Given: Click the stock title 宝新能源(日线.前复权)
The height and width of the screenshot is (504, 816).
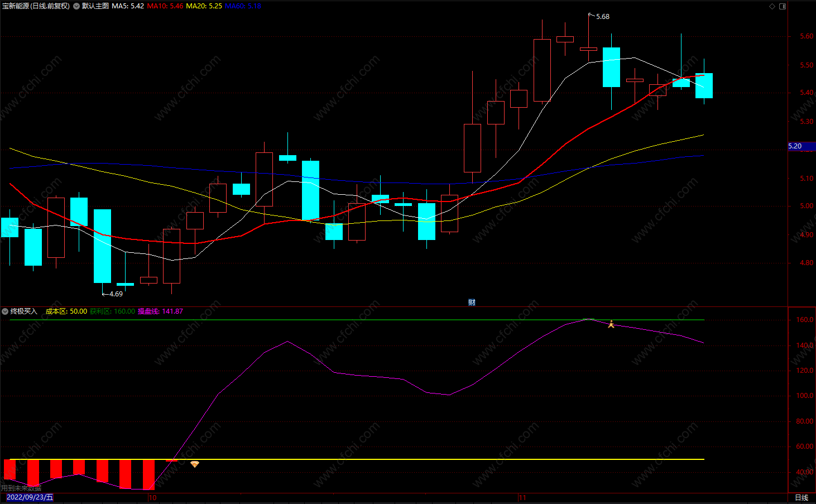Looking at the screenshot, I should (x=36, y=6).
